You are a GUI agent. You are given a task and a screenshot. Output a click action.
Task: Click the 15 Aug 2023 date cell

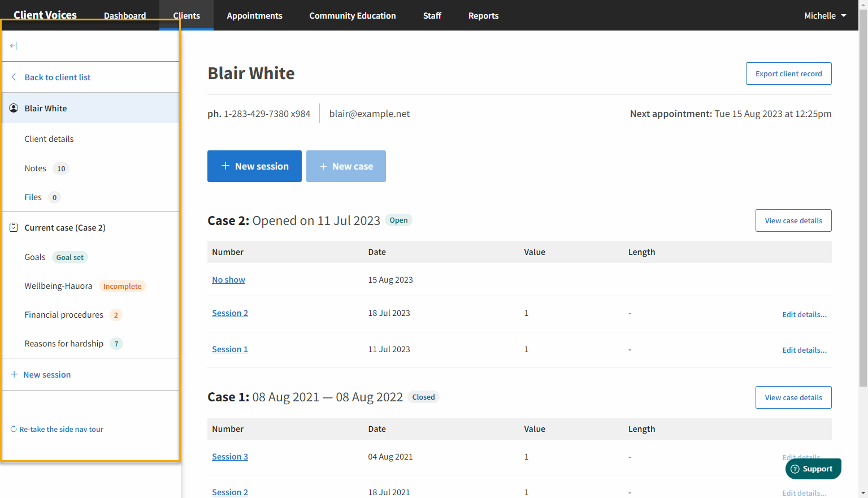390,280
